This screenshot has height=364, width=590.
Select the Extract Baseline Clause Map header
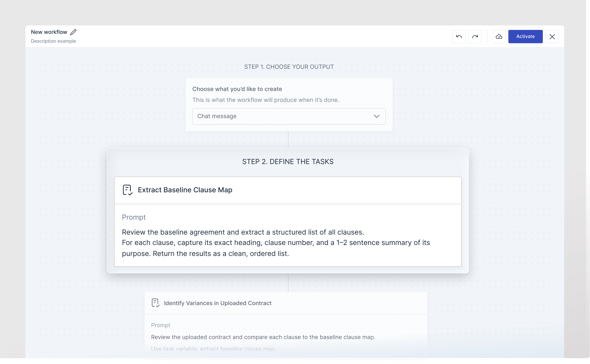click(185, 190)
